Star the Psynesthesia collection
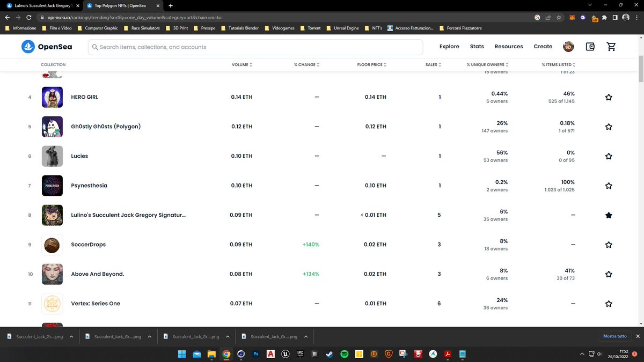 tap(609, 186)
